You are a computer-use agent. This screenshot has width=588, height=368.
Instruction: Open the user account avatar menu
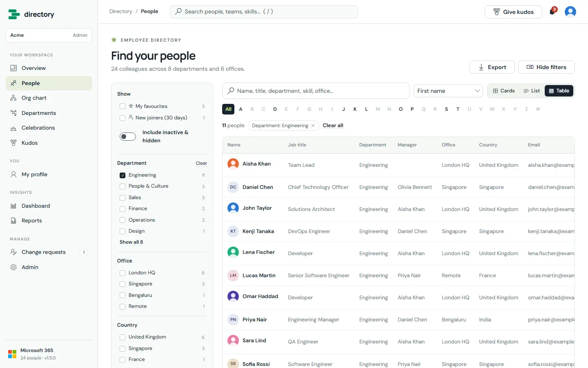[570, 11]
